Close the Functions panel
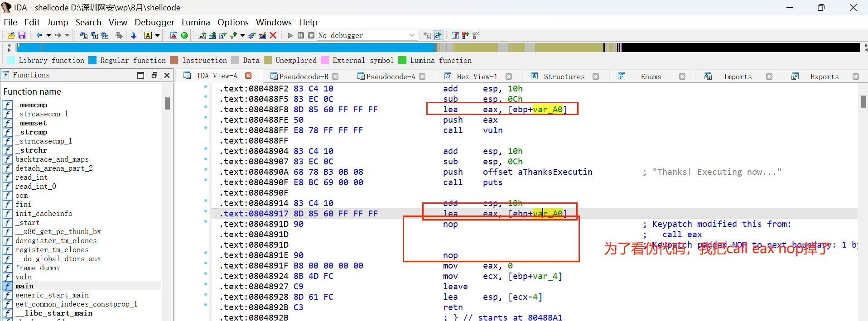The width and height of the screenshot is (868, 321). (167, 75)
